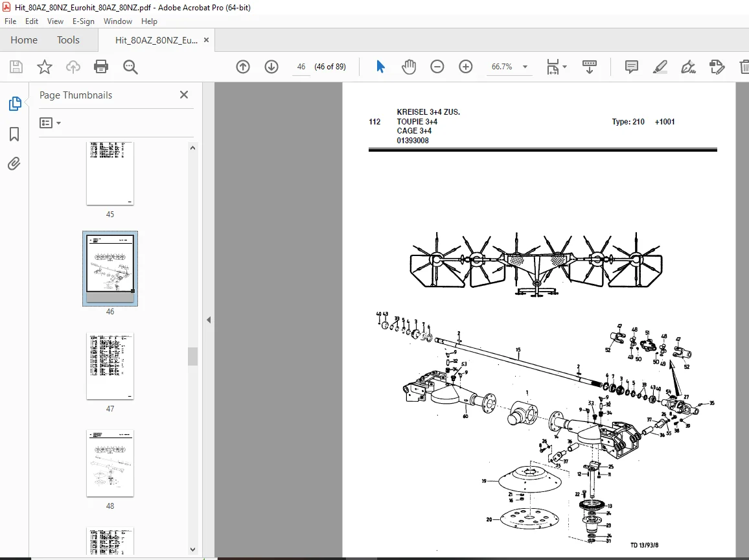Click the '(46 of 89)' page count text
Screen dimensions: 749x560
tap(330, 67)
